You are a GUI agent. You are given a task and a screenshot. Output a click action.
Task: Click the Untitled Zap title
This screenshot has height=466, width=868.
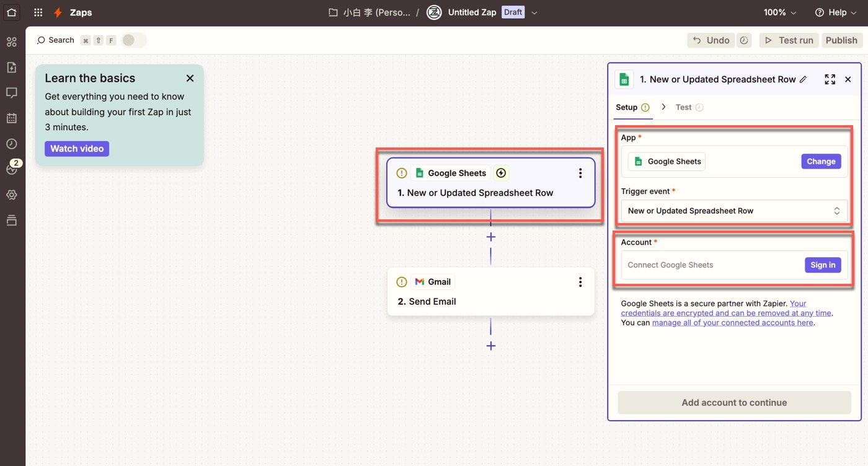pyautogui.click(x=472, y=12)
